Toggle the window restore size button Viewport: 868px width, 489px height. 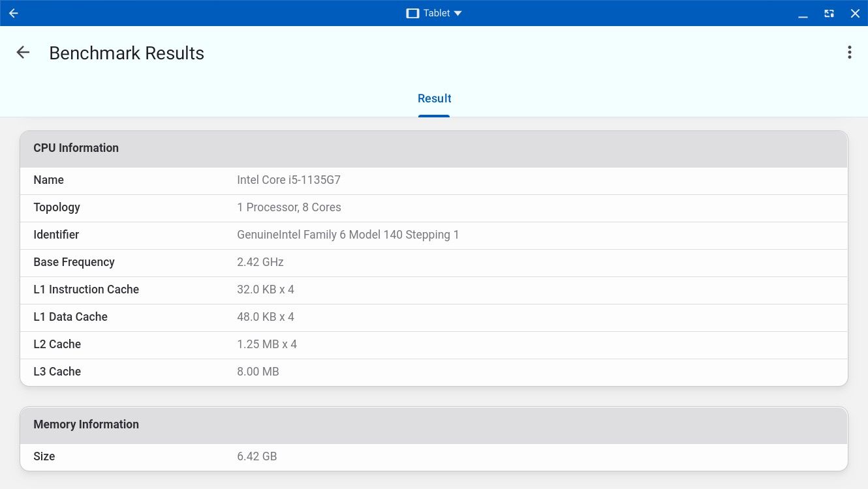coord(829,13)
